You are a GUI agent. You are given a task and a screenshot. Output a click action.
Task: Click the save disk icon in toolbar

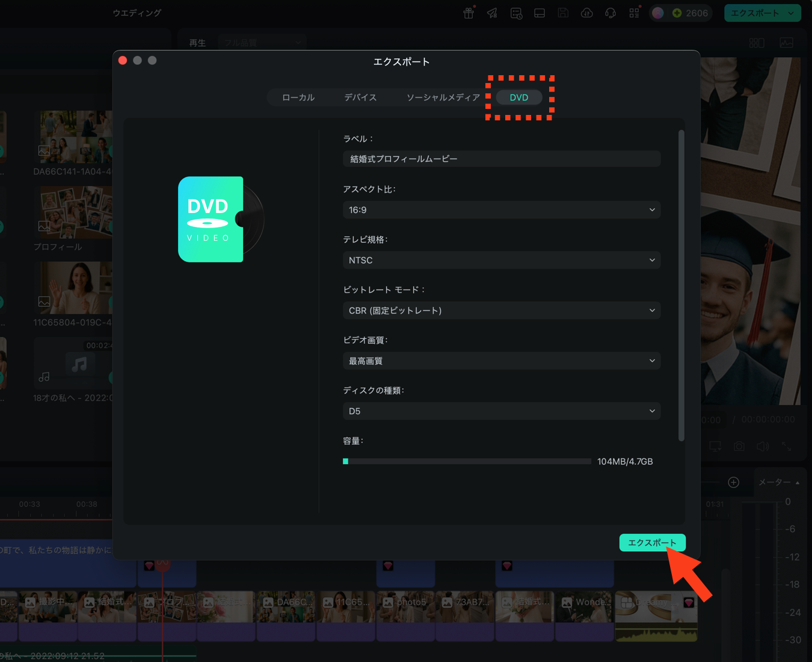point(563,13)
